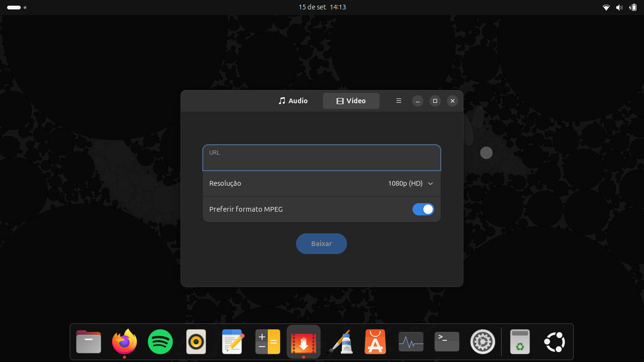Maximize the Video Downloader window

pos(435,101)
